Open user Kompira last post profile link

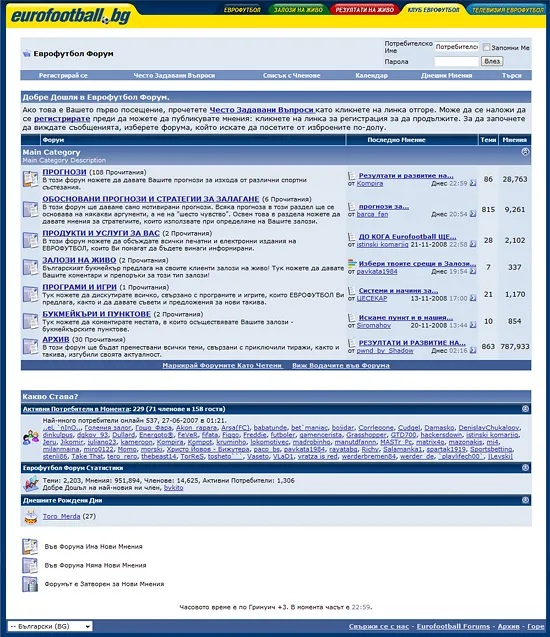370,183
